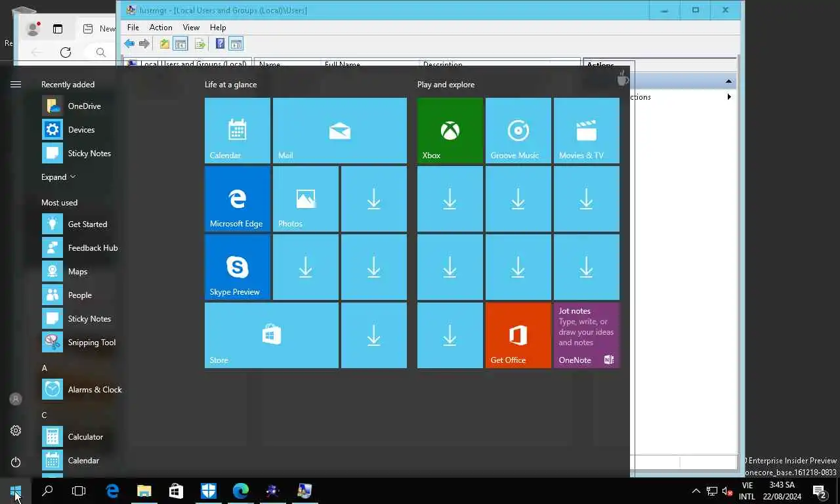This screenshot has width=840, height=504.
Task: Toggle Show/Hide Console Tree toolbar icon
Action: 180,44
